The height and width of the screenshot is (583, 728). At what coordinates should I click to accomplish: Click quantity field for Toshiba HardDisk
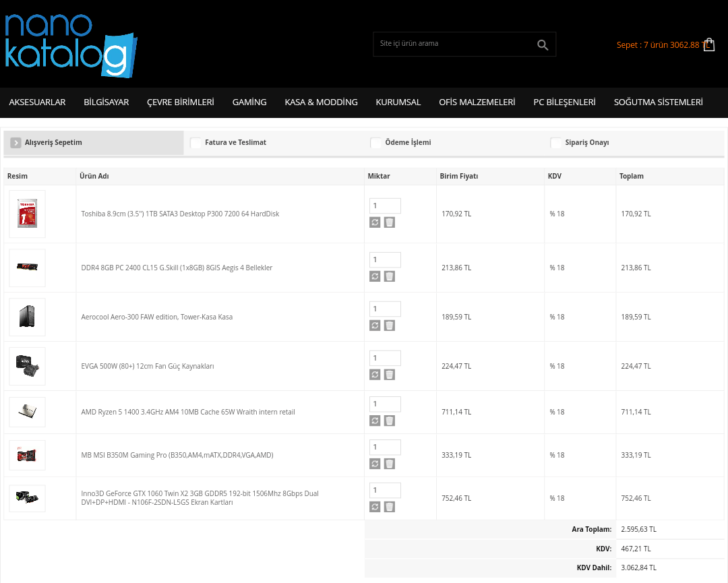coord(385,206)
